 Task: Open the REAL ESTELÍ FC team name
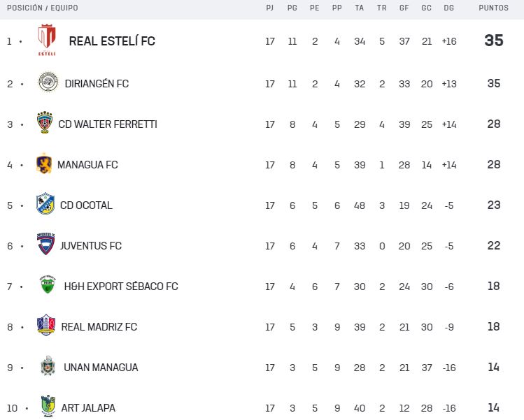112,41
